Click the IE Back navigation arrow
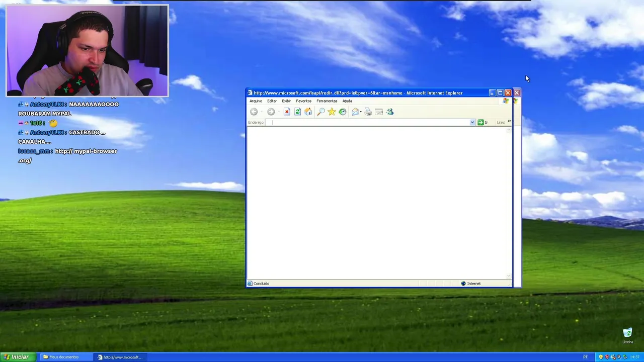The height and width of the screenshot is (362, 644). point(254,112)
